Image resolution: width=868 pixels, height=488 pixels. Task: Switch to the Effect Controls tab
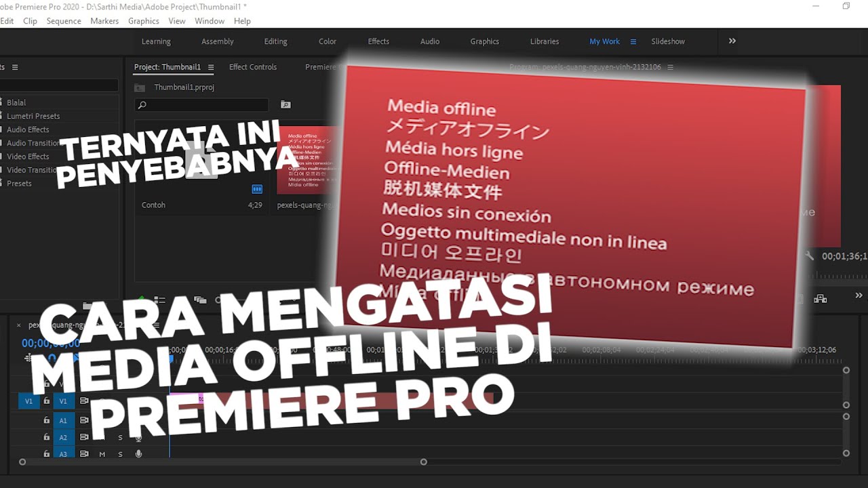253,67
